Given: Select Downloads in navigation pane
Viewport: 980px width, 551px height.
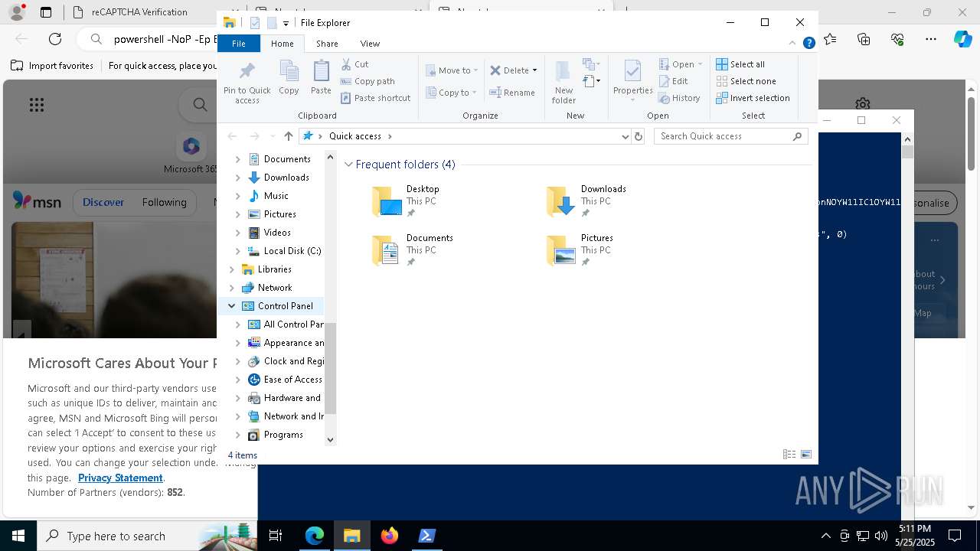Looking at the screenshot, I should coord(286,178).
